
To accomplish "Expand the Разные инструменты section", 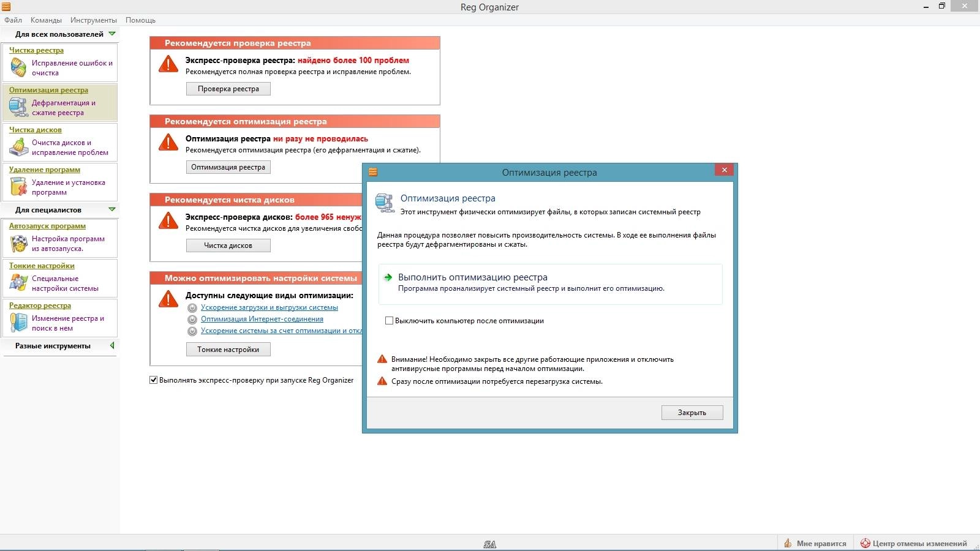I will coord(112,345).
